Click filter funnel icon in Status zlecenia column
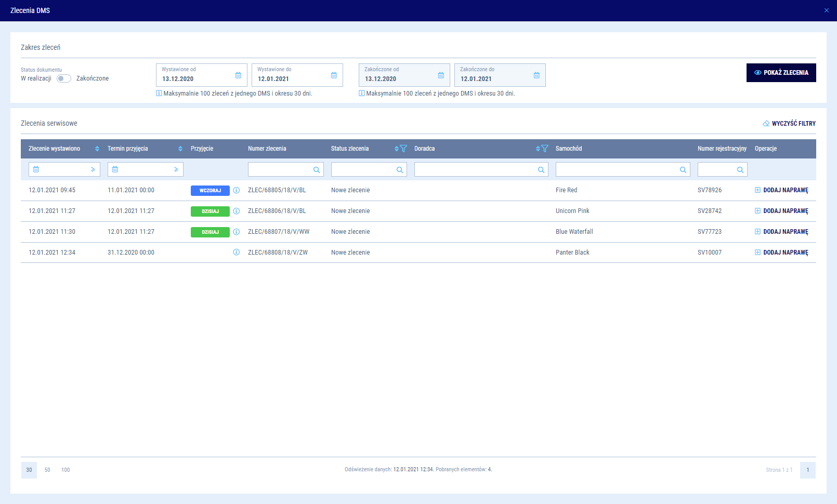This screenshot has height=504, width=837. (x=403, y=149)
